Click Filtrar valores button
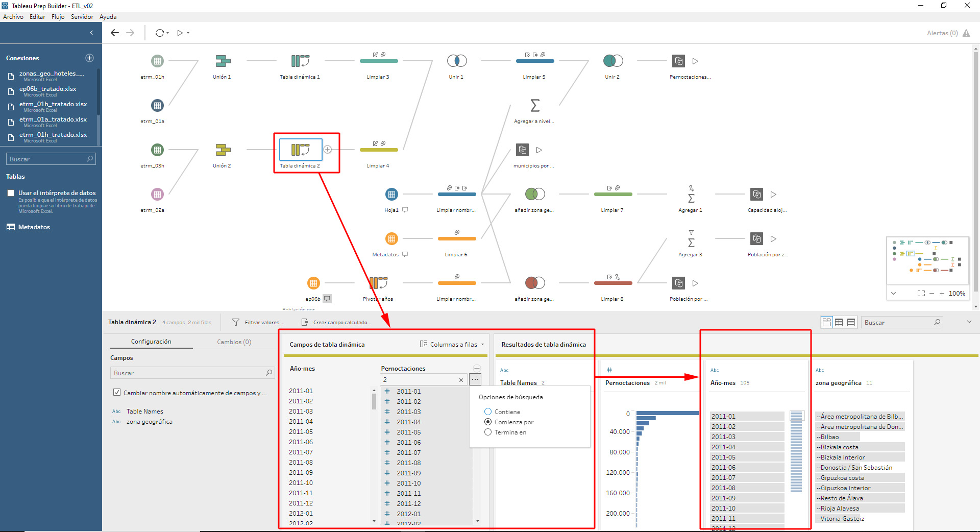The width and height of the screenshot is (980, 532). tap(258, 322)
